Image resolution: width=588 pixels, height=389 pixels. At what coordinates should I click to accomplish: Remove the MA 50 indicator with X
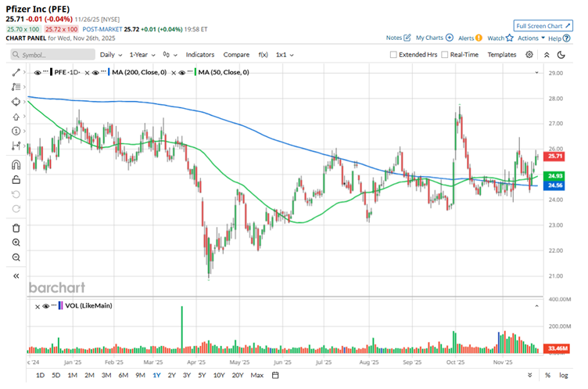pos(174,73)
